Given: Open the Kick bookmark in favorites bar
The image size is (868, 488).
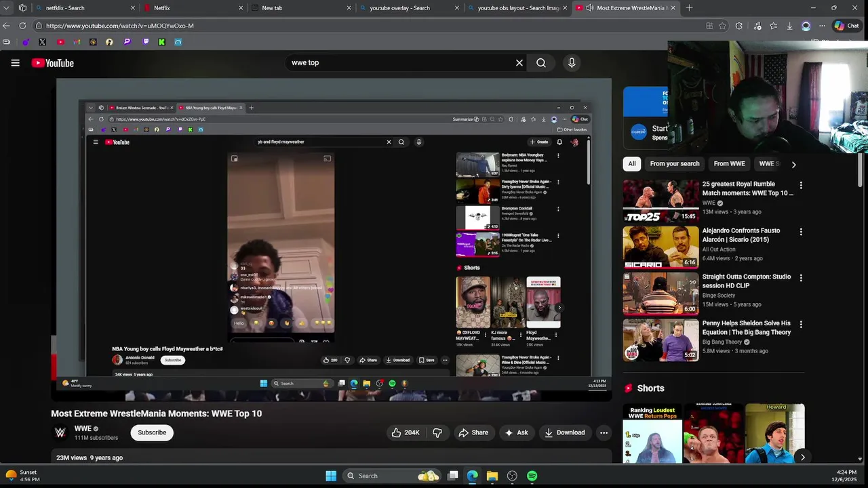Looking at the screenshot, I should (161, 42).
